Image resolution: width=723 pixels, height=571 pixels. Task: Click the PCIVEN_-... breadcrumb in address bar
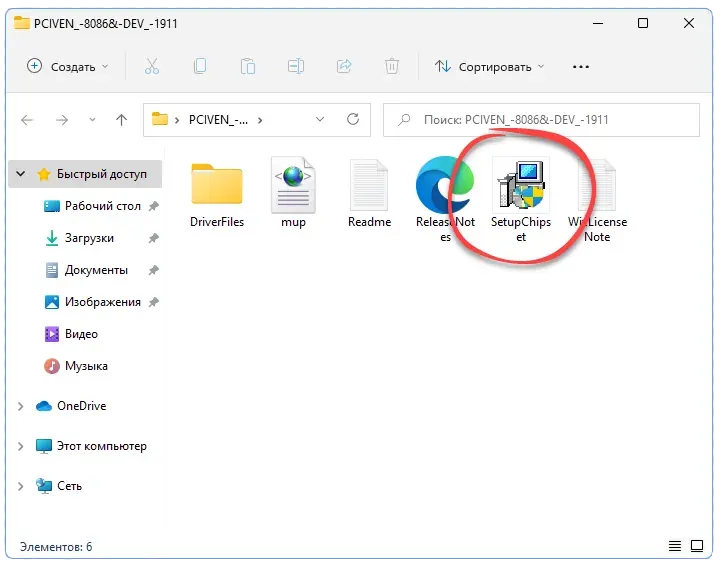(218, 120)
